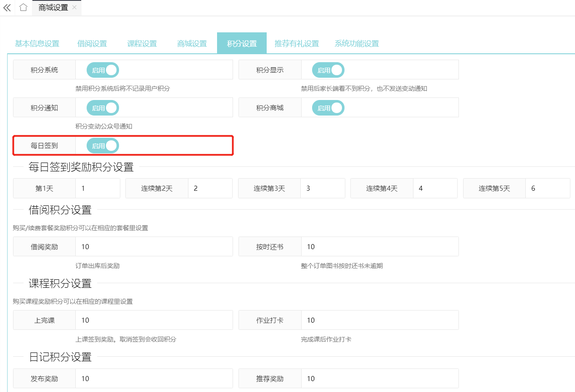Collapse sidebar with double chevron icon
This screenshot has width=575, height=392.
click(7, 8)
